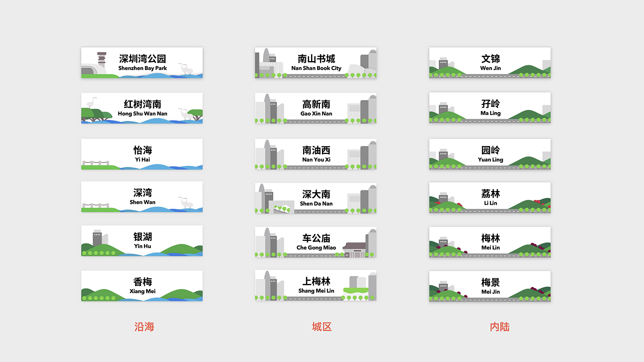Choose the Yuan Ling station card

pyautogui.click(x=490, y=154)
